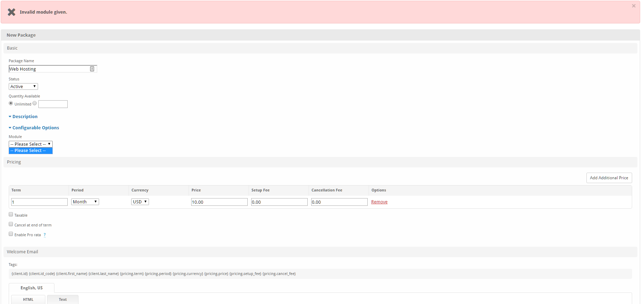This screenshot has width=644, height=304.
Task: Check Cancel at end of term
Action: (x=11, y=224)
